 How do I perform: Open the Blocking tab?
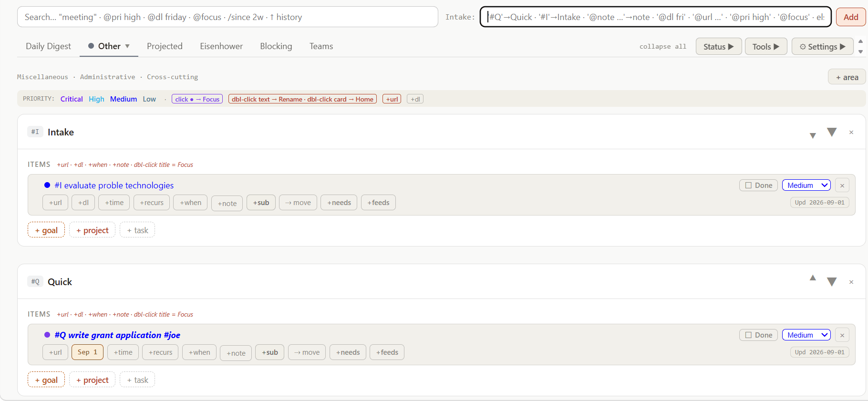tap(276, 46)
